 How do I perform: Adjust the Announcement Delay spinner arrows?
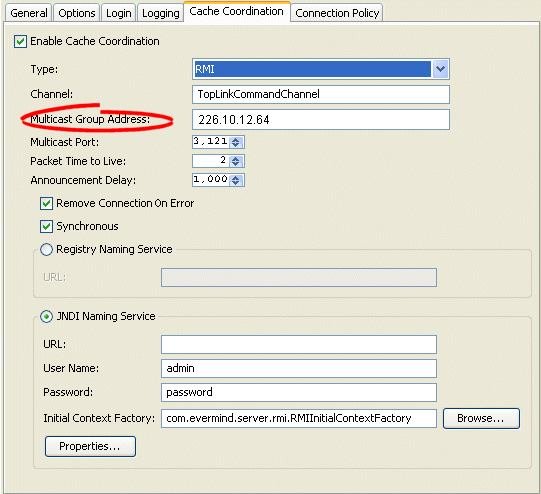pos(236,180)
